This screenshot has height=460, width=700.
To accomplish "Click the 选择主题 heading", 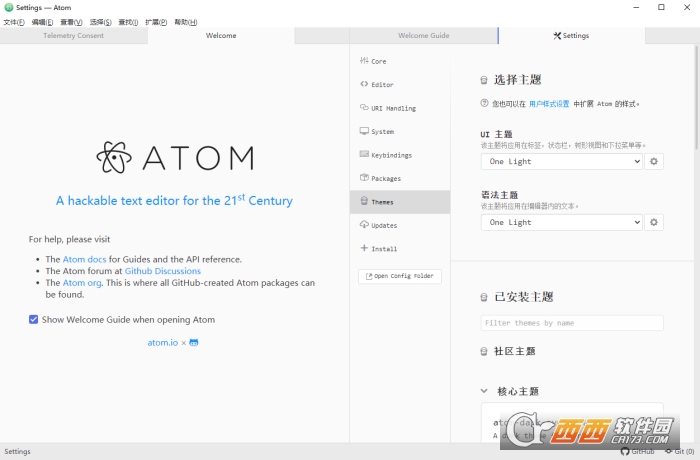I will [517, 80].
